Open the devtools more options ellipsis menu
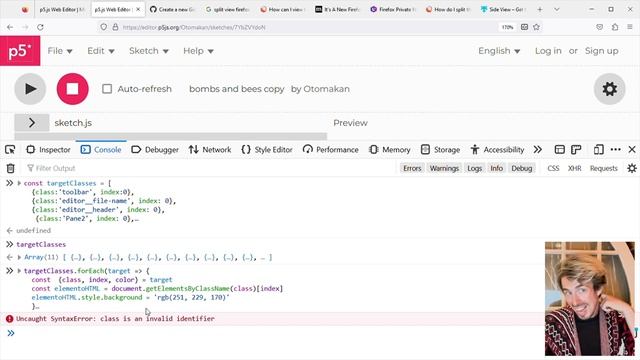This screenshot has width=640, height=360. tap(616, 150)
